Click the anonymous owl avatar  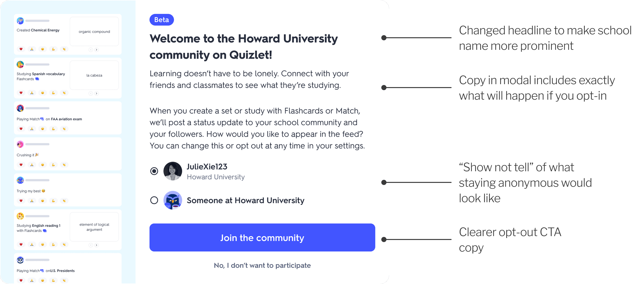tap(173, 200)
